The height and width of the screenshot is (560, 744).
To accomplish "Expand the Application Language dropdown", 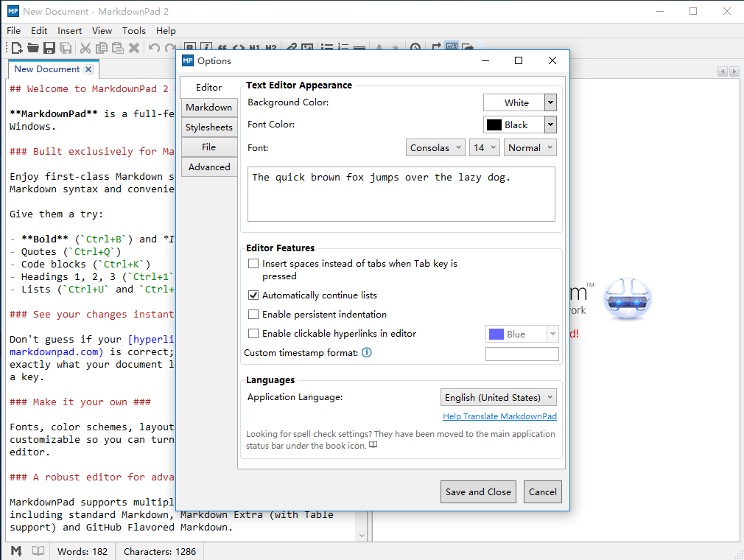I will point(498,398).
